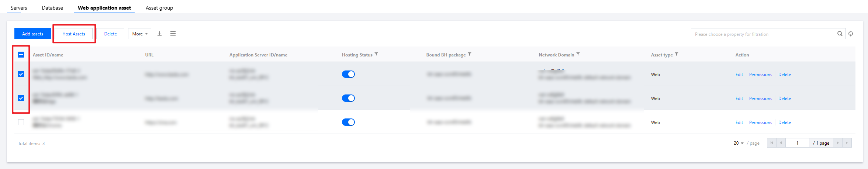The height and width of the screenshot is (169, 868).
Task: Turn off hosting status for first asset
Action: point(348,74)
